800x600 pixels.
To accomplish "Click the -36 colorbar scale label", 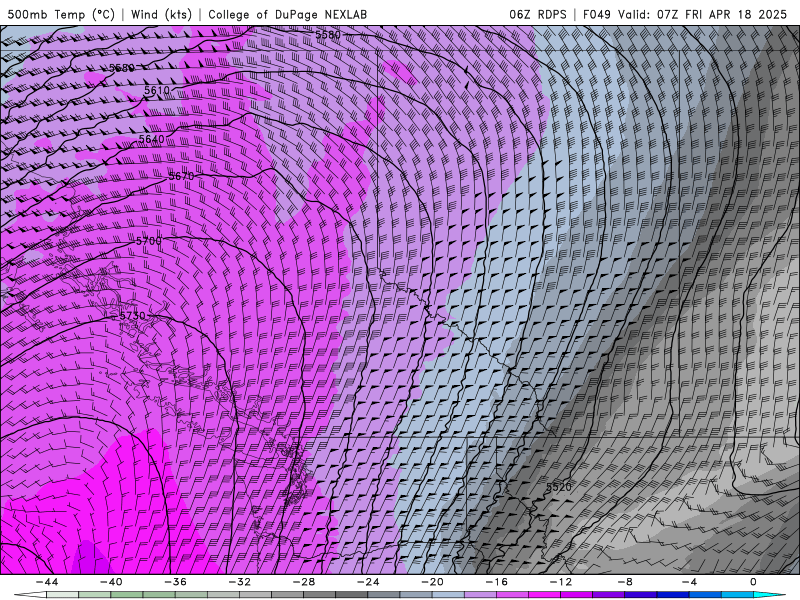I will [176, 582].
